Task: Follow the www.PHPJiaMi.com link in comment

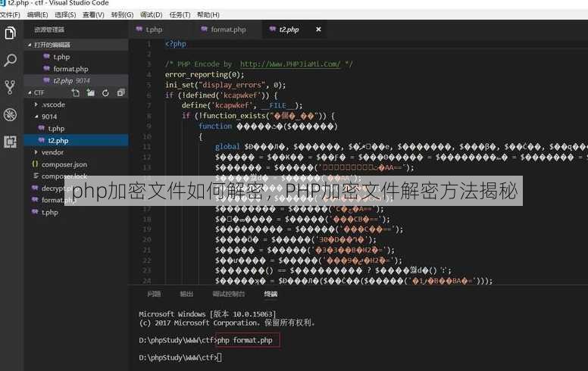Action: (x=290, y=64)
